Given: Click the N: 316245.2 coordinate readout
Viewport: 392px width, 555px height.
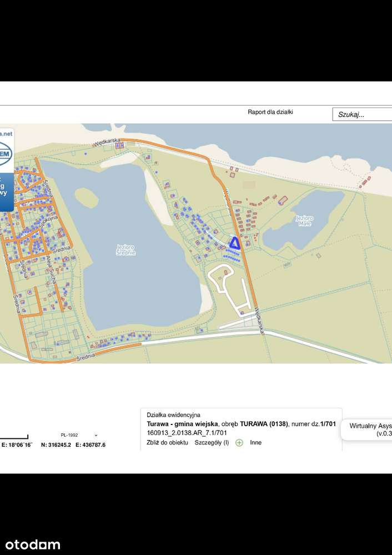Looking at the screenshot, I should tap(56, 445).
